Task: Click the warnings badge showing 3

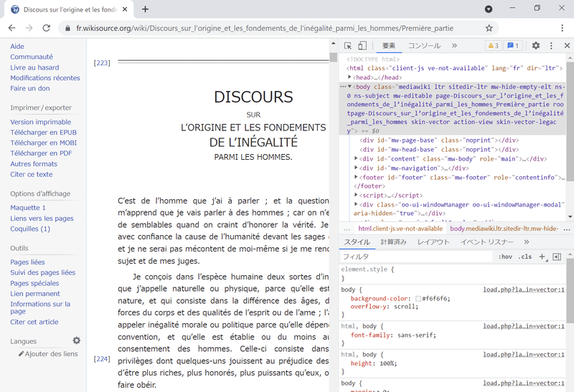Action: coord(493,46)
